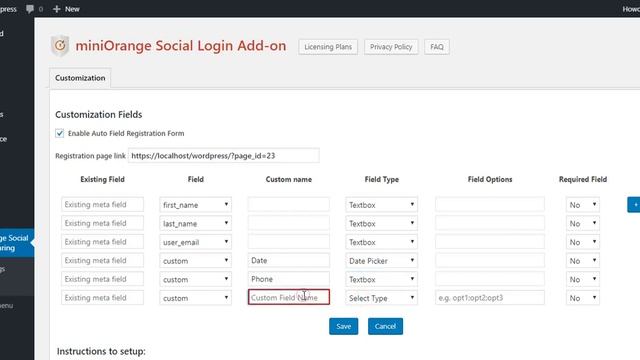
Task: Focus the Custom Field Name input
Action: [x=289, y=297]
